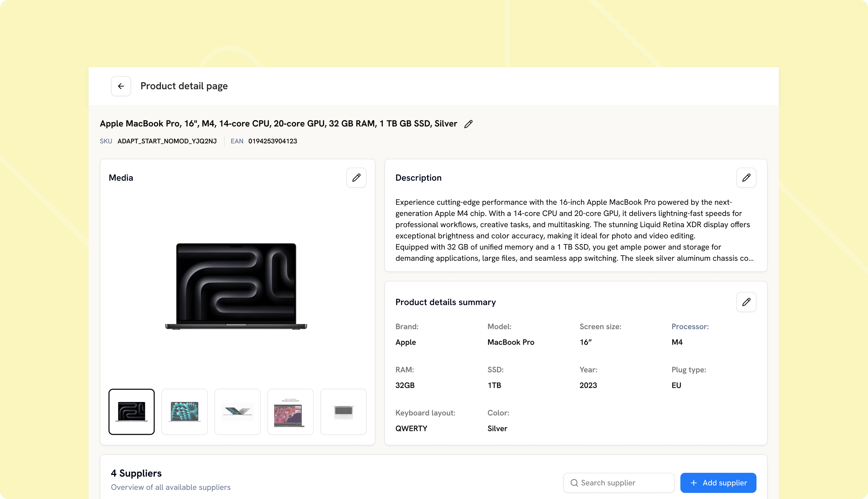Click the Year value '2023'
868x499 pixels.
click(x=588, y=385)
